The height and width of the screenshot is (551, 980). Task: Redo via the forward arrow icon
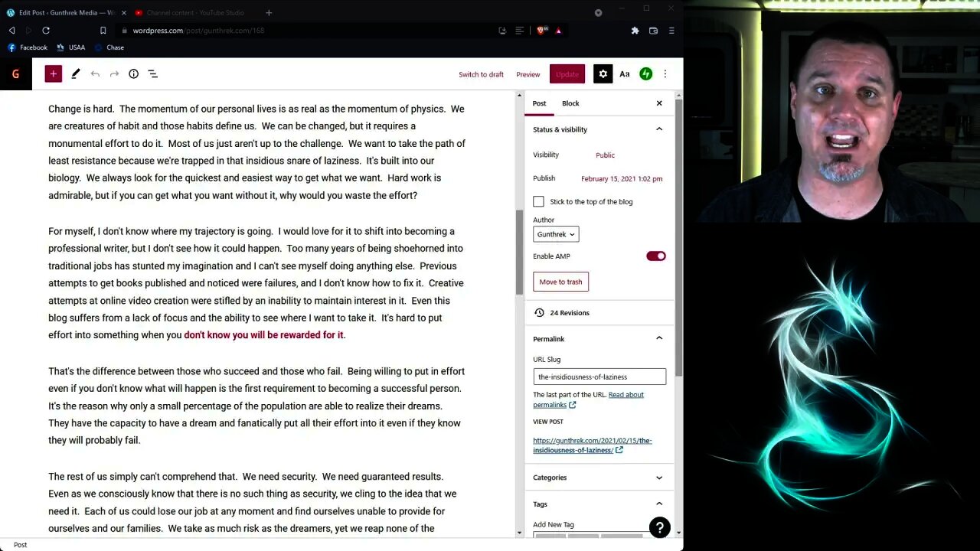pos(114,73)
